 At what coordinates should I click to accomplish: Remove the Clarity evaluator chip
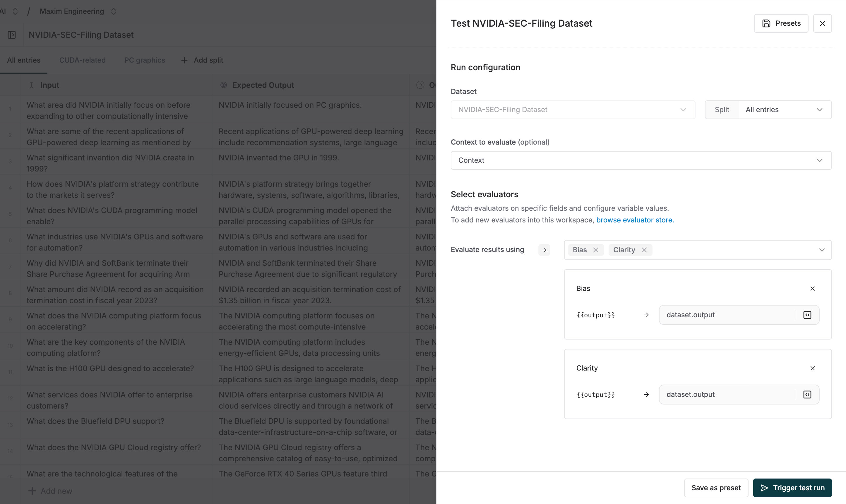coord(644,250)
